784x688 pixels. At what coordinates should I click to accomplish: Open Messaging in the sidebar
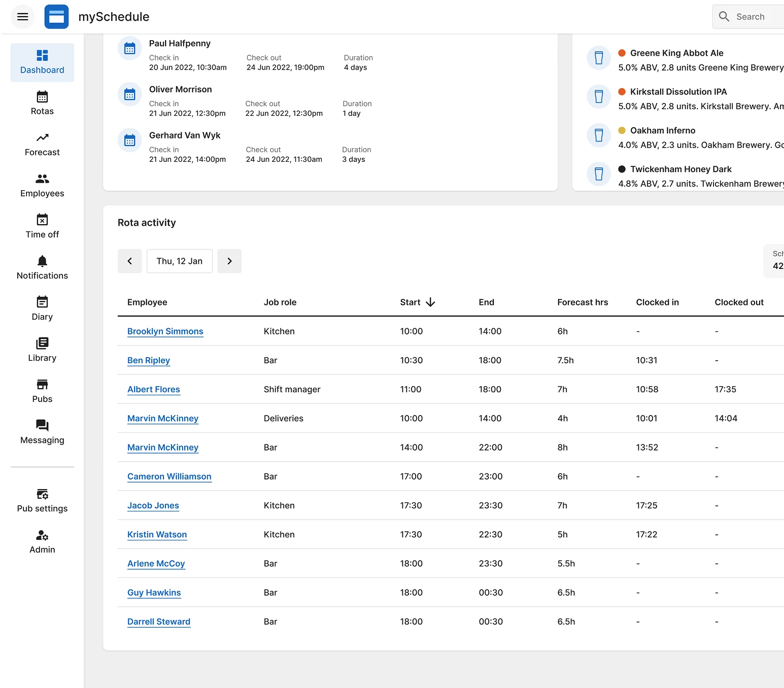click(x=42, y=432)
